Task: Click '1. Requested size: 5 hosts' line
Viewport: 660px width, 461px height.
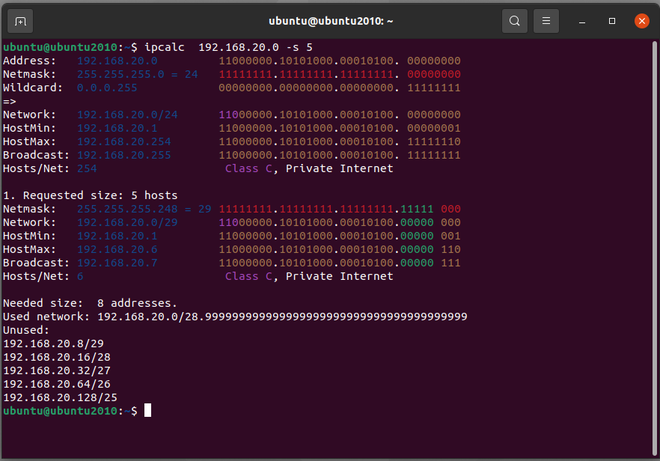Action: tap(90, 195)
